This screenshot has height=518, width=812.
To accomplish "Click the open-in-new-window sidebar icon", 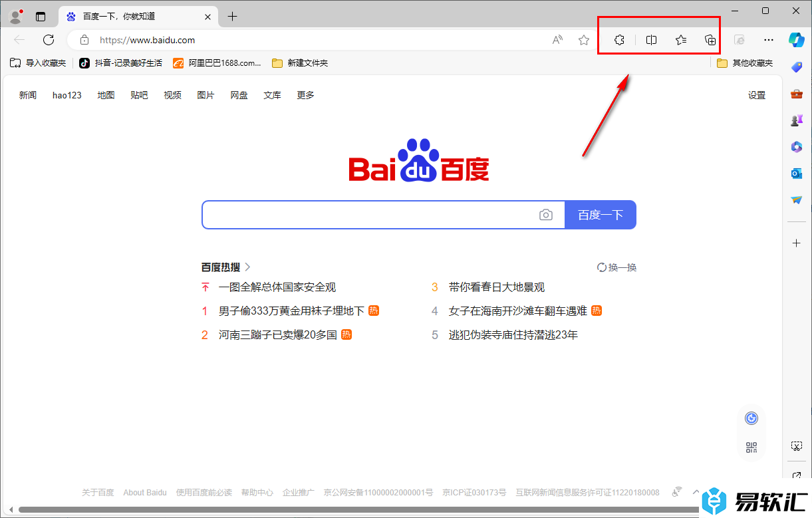I will click(x=796, y=475).
